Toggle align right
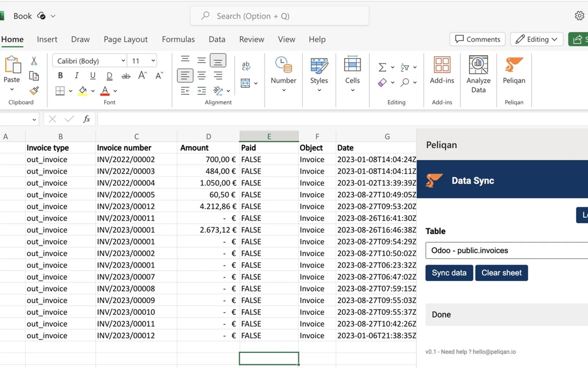Screen dimensions: 588x368 coord(218,76)
